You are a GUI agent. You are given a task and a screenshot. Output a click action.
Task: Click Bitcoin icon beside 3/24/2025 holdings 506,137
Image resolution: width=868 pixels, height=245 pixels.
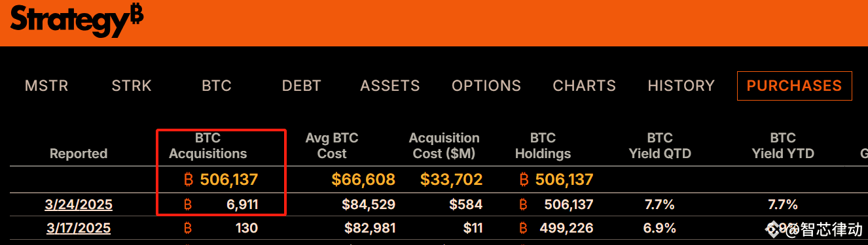pyautogui.click(x=523, y=204)
